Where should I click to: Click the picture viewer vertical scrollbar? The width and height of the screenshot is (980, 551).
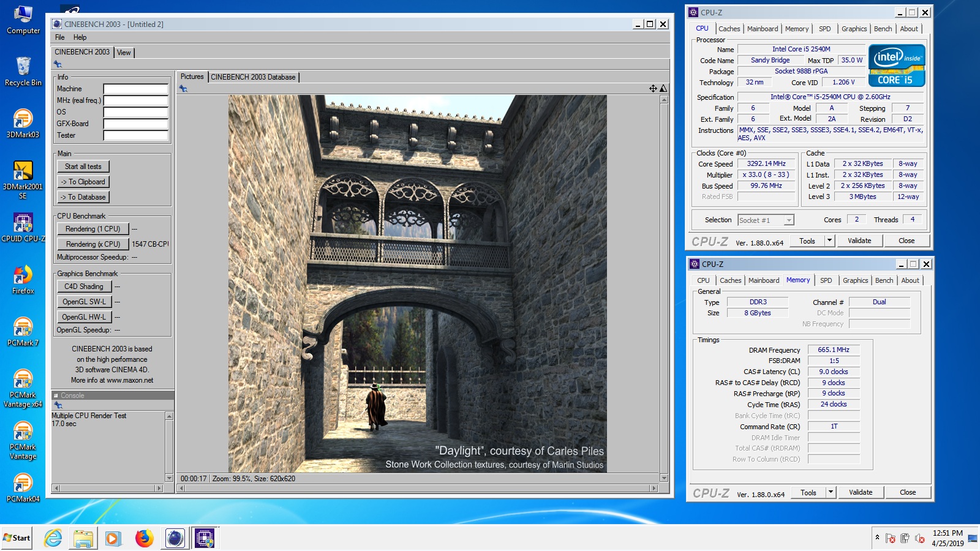tap(664, 289)
